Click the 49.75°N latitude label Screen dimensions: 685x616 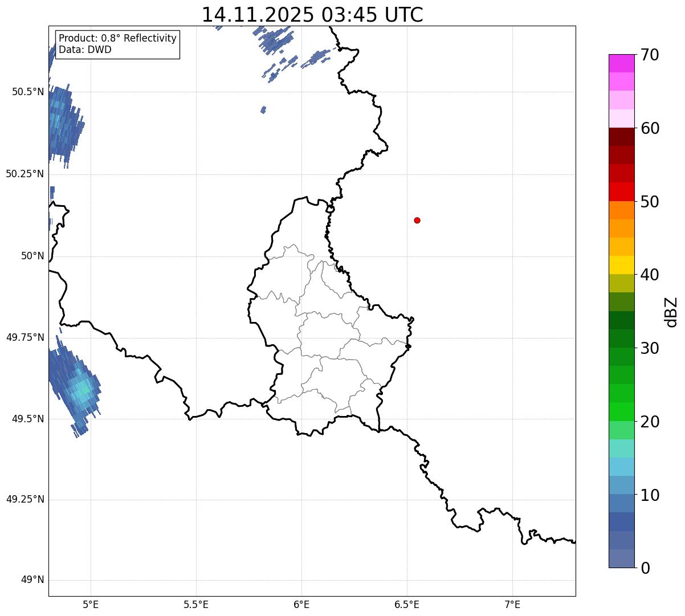25,337
